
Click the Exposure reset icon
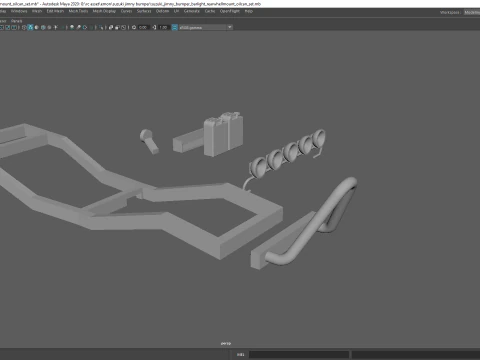pyautogui.click(x=134, y=27)
